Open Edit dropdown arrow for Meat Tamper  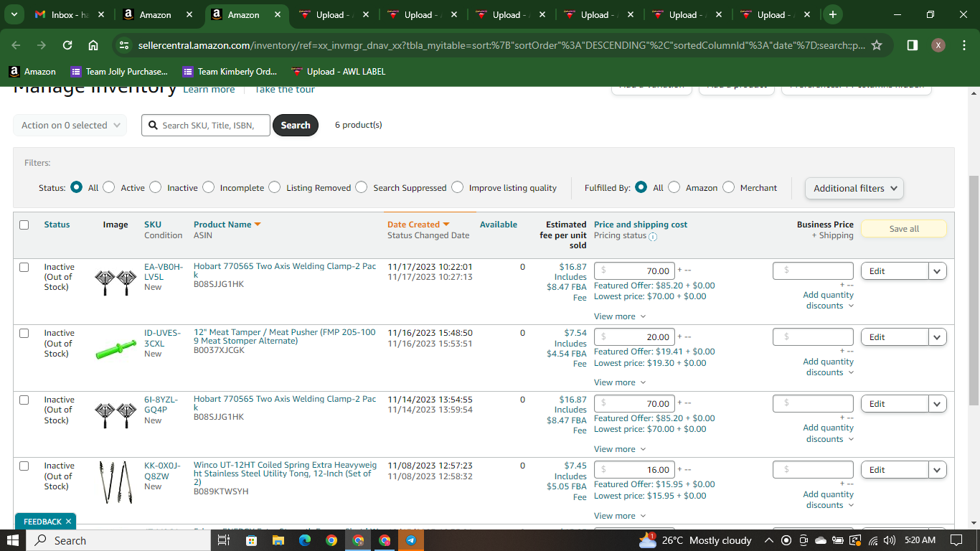[938, 337]
